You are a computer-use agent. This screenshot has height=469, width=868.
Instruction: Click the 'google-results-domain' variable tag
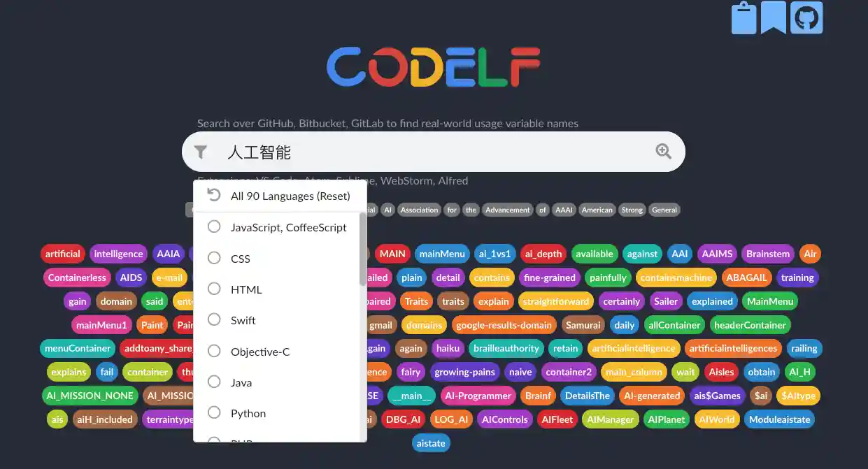pos(504,325)
